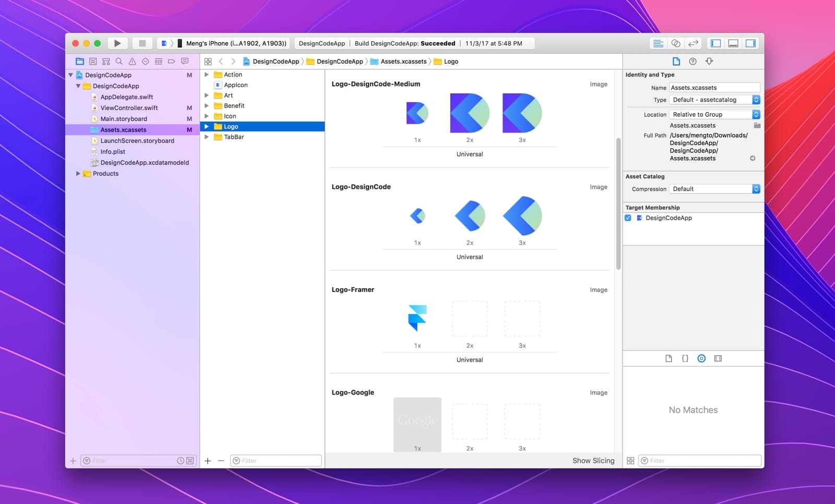Image resolution: width=835 pixels, height=504 pixels.
Task: Toggle the Debug area visibility
Action: [x=733, y=43]
